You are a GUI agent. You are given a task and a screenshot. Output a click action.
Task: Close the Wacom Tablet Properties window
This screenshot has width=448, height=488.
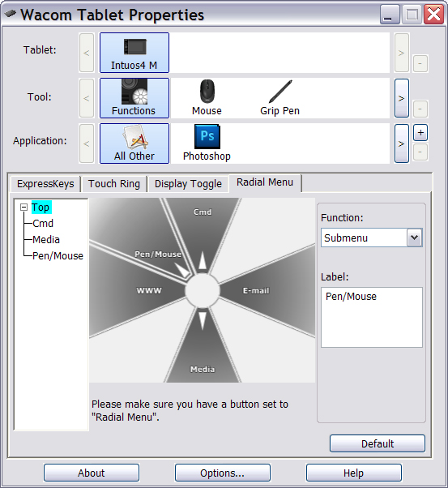(433, 15)
